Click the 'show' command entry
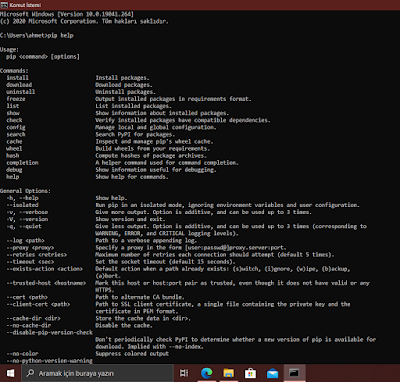The width and height of the screenshot is (400, 382). tap(13, 113)
